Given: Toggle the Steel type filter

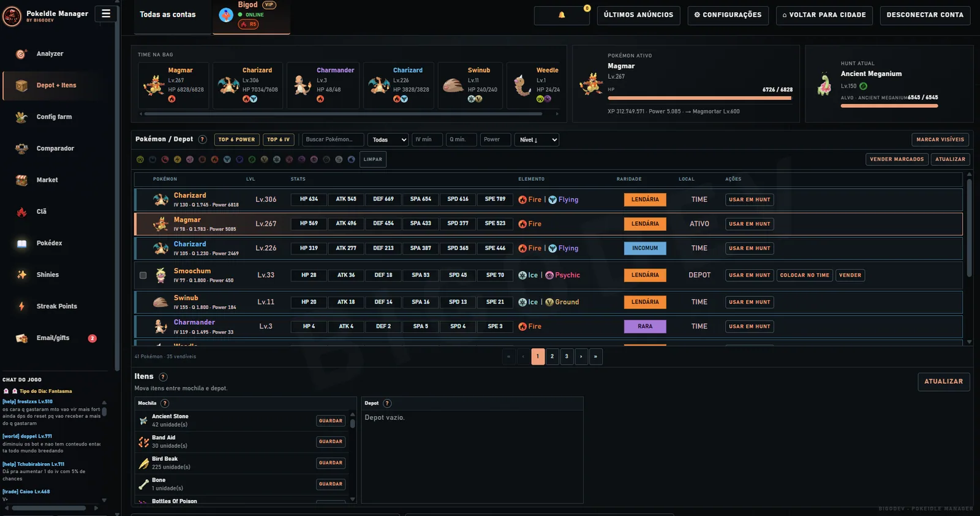Looking at the screenshot, I should 339,159.
